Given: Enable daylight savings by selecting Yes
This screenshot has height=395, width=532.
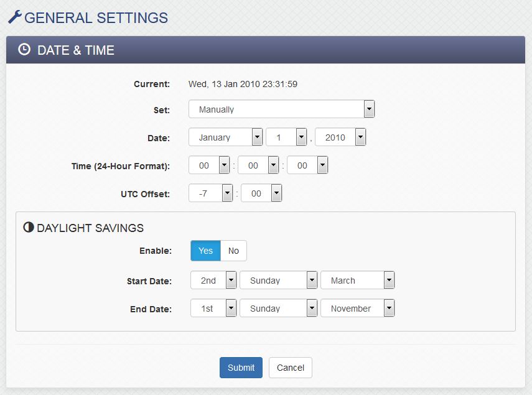Looking at the screenshot, I should (x=205, y=251).
